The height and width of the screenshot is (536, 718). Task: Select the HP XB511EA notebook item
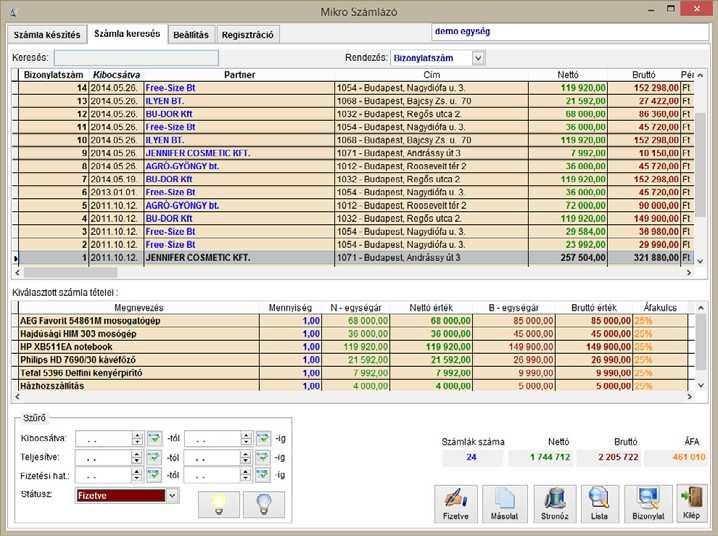(354, 347)
